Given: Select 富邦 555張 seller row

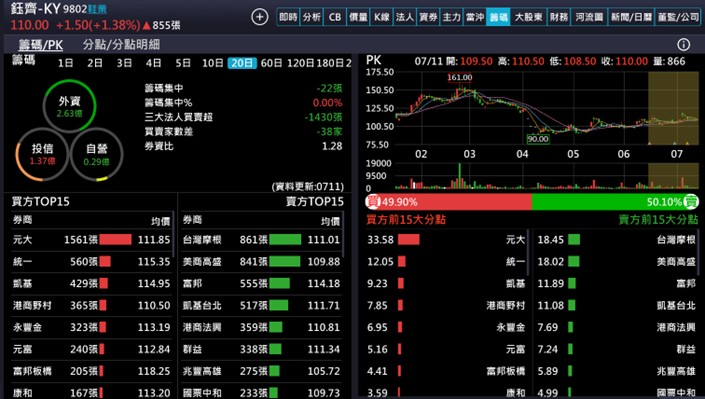Looking at the screenshot, I should pos(262,283).
